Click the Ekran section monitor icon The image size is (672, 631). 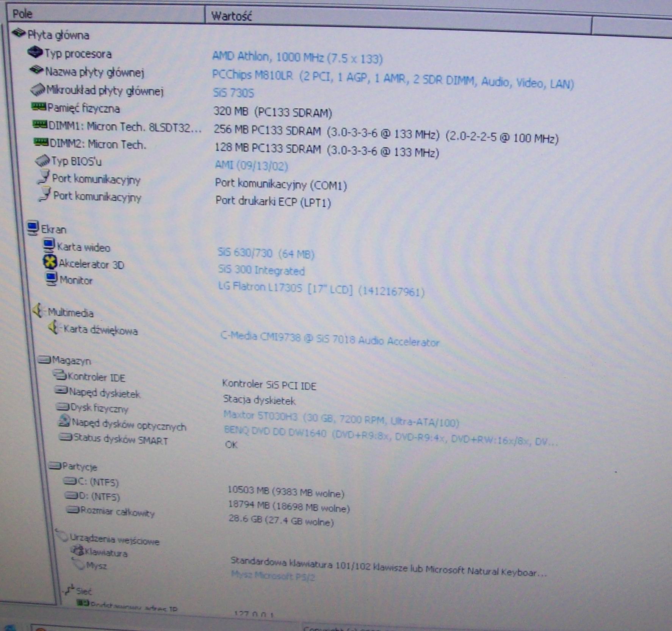33,228
